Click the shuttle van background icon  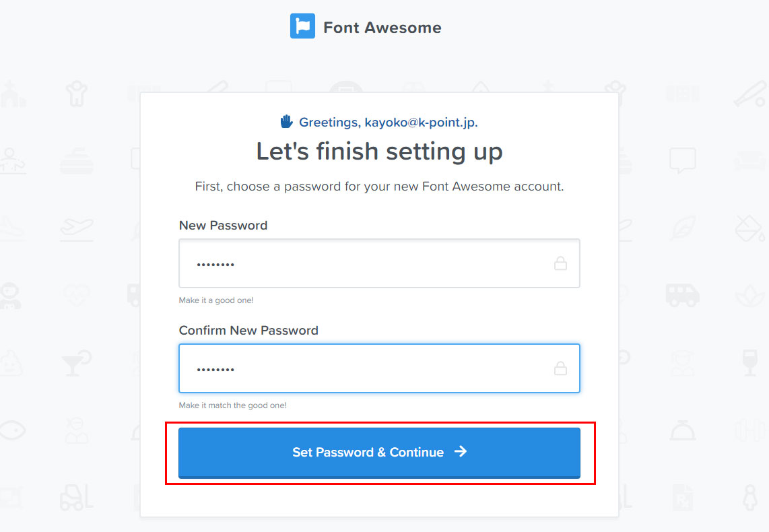[x=682, y=294]
